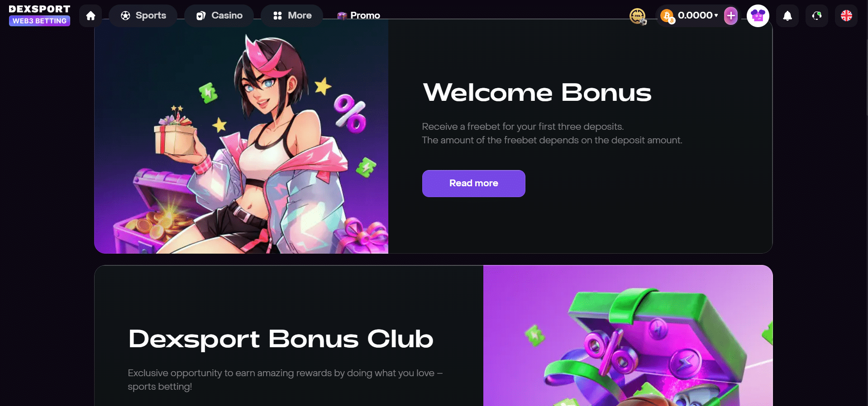The width and height of the screenshot is (868, 406).
Task: Add funds with the plus button
Action: coord(730,16)
